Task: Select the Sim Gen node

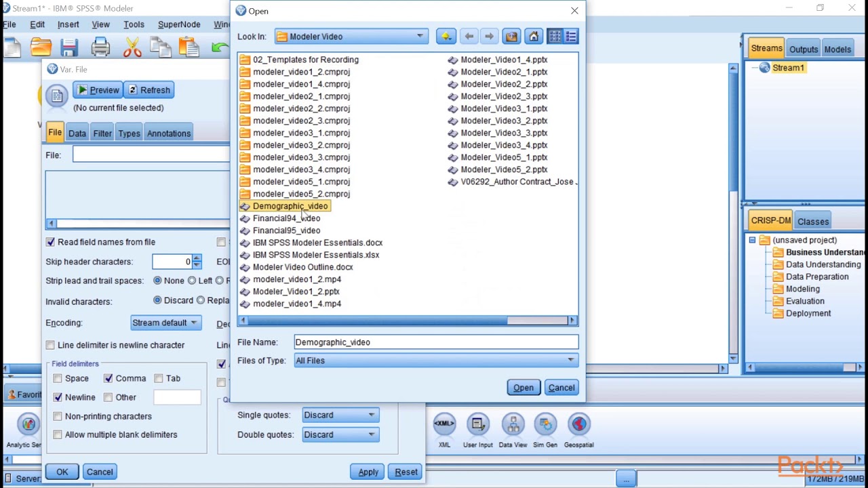Action: click(x=545, y=430)
